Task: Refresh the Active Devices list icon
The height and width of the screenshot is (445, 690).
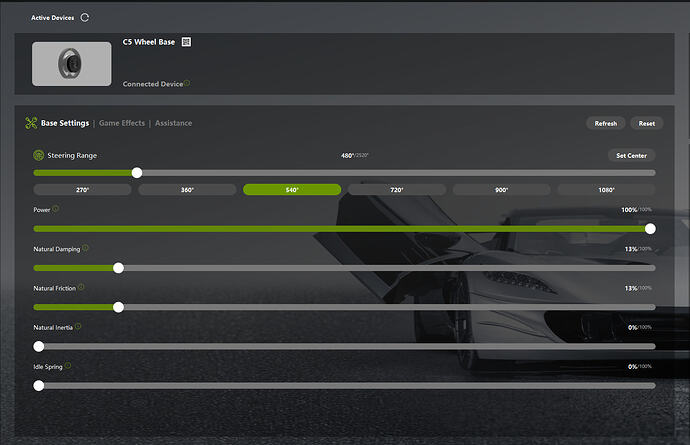Action: [x=84, y=18]
